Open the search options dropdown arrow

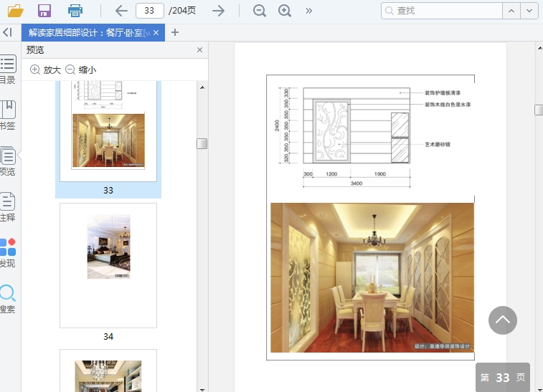[x=530, y=11]
